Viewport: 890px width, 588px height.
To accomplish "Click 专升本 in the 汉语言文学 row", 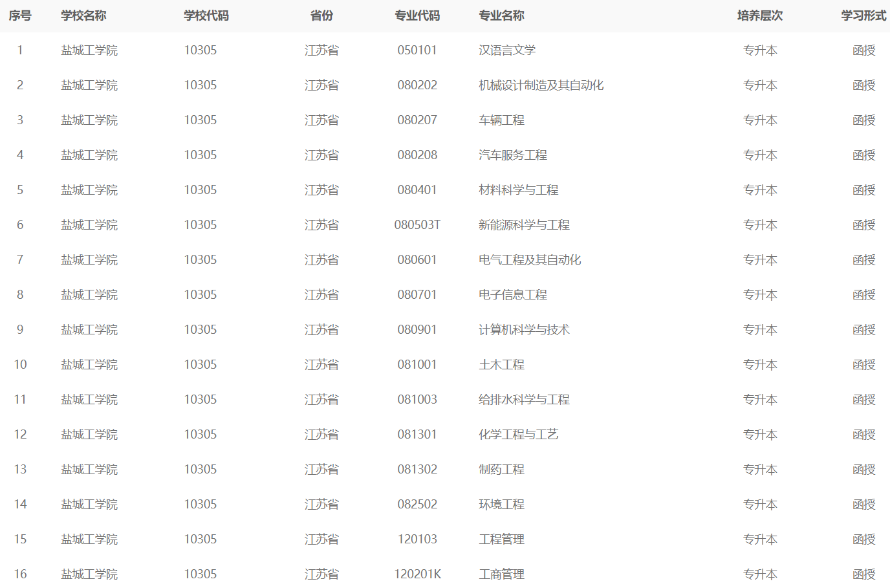I will click(760, 50).
